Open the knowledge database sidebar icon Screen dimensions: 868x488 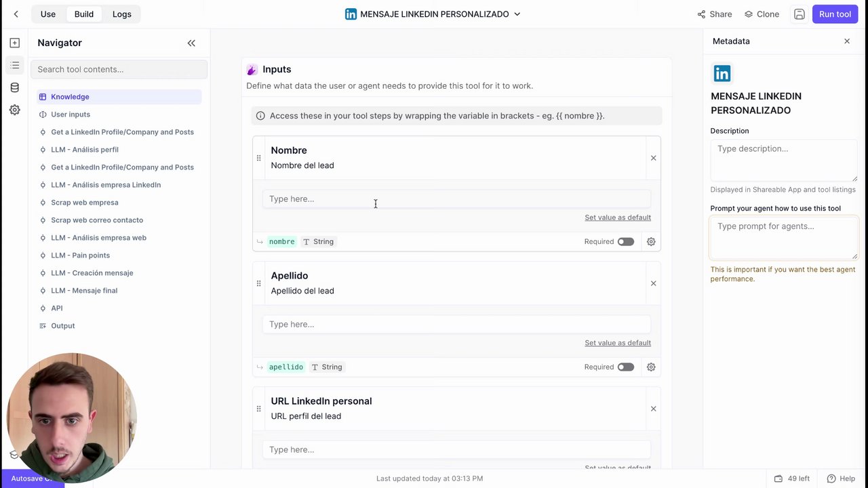point(15,87)
